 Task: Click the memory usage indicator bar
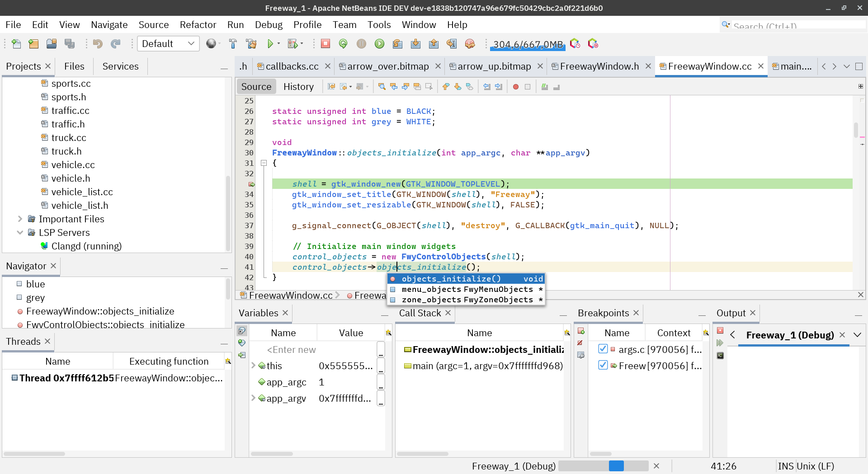click(528, 44)
